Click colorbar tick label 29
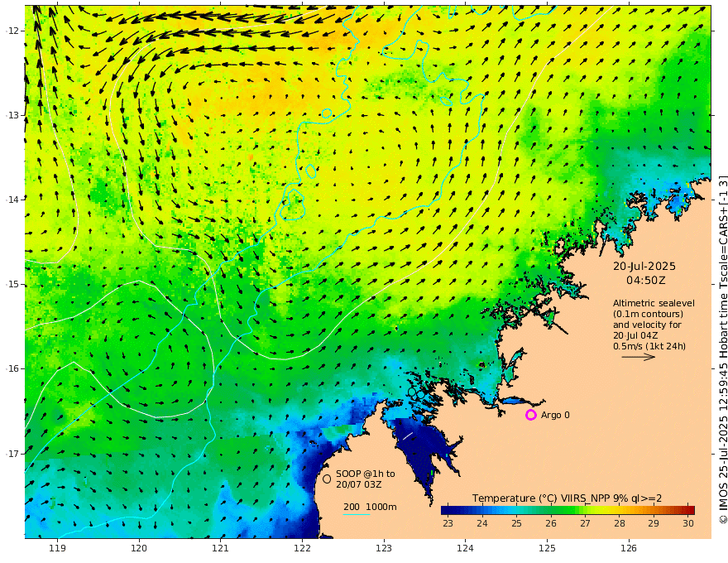 click(x=654, y=523)
